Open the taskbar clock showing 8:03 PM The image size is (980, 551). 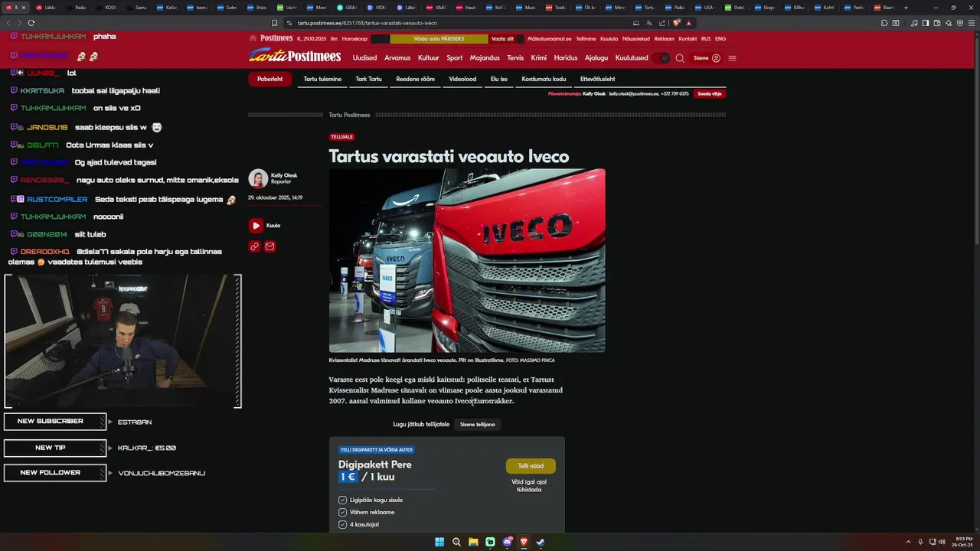tap(964, 542)
